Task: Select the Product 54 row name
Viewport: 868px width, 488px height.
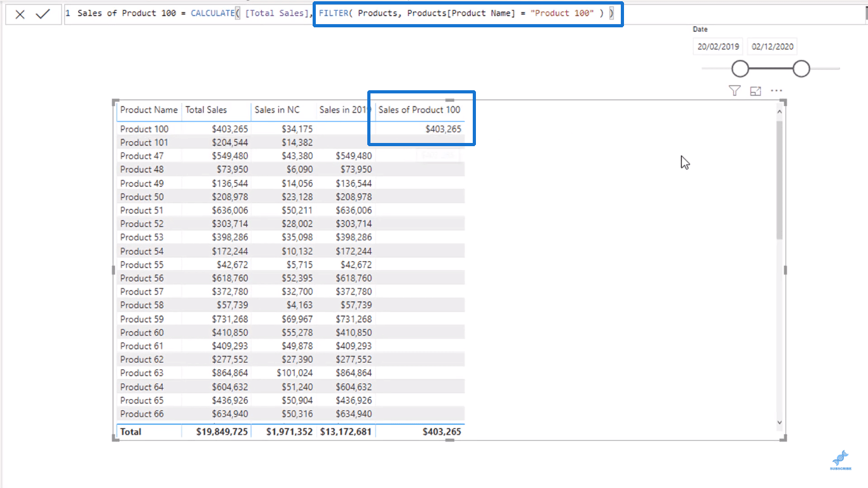Action: (142, 250)
